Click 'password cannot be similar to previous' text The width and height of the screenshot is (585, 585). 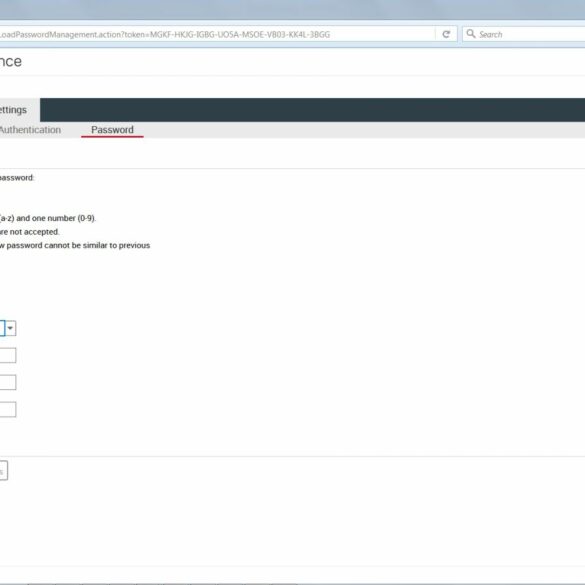(x=78, y=245)
